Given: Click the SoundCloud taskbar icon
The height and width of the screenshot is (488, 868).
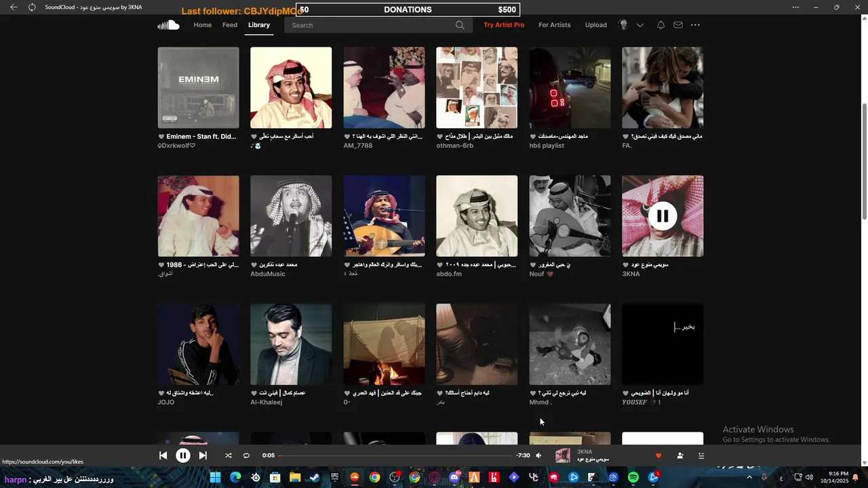Looking at the screenshot, I should pos(355,477).
